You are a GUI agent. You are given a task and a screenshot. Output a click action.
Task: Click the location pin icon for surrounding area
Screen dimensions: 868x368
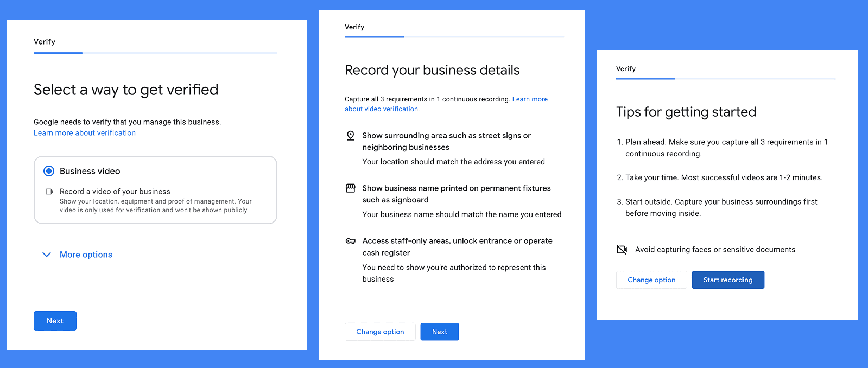point(351,136)
